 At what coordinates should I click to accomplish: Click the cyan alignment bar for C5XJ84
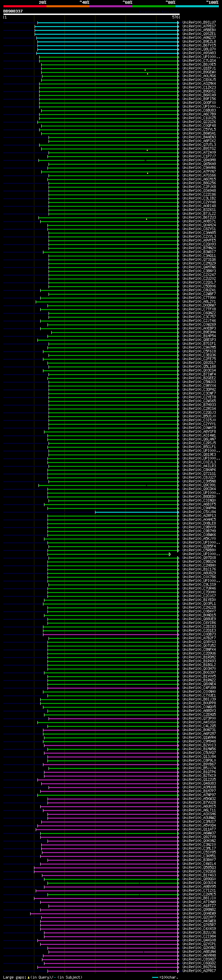point(137,512)
